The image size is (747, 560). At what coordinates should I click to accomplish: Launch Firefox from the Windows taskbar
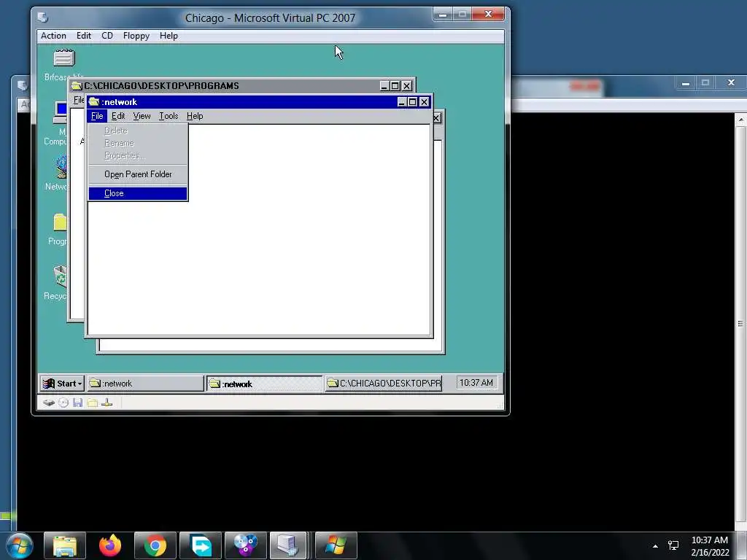click(110, 545)
